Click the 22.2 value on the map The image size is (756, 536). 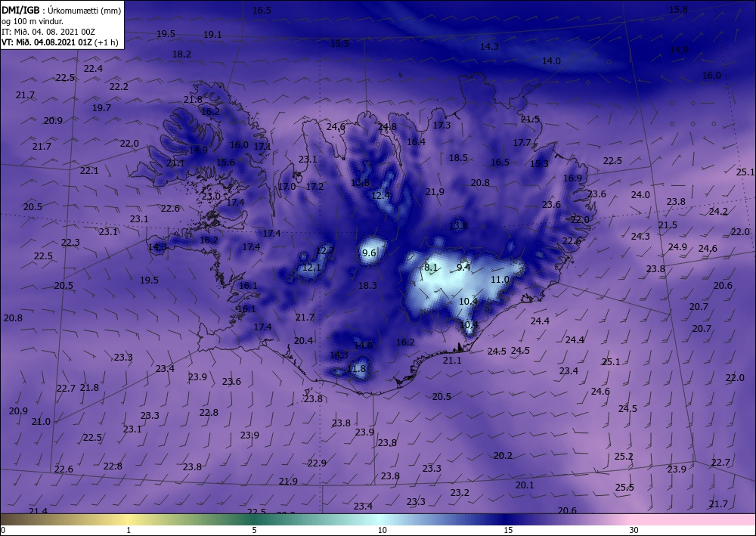pos(119,86)
